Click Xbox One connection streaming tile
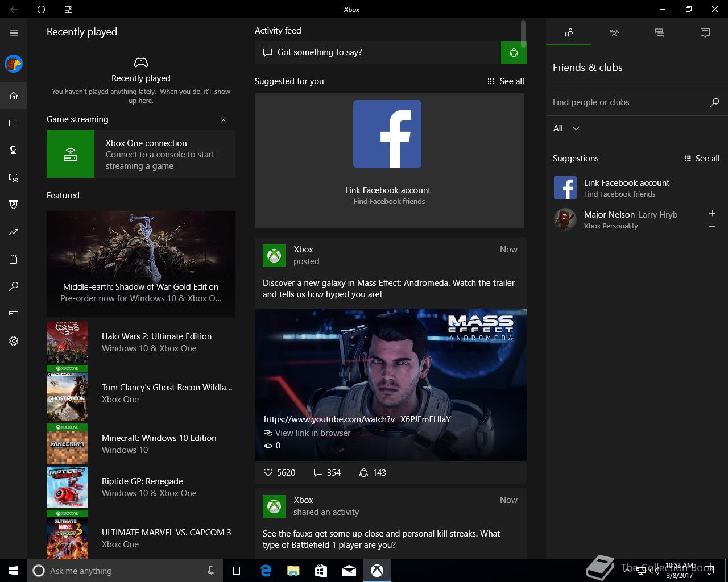 click(x=141, y=154)
